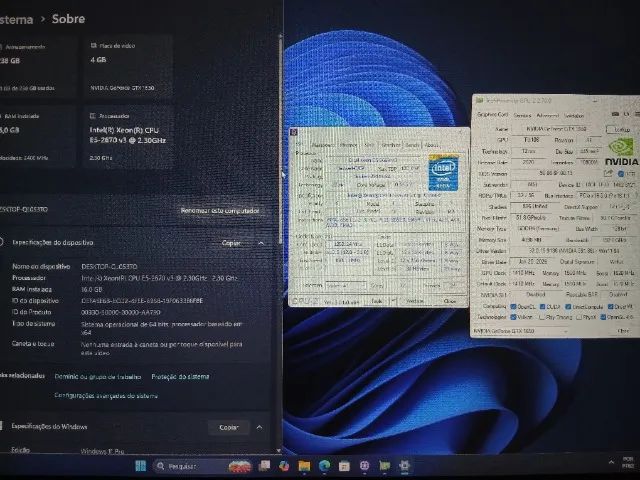Screen dimensions: 640x480
Task: Toggle the CUDA checkbox in GPU-Z
Action: (542, 307)
